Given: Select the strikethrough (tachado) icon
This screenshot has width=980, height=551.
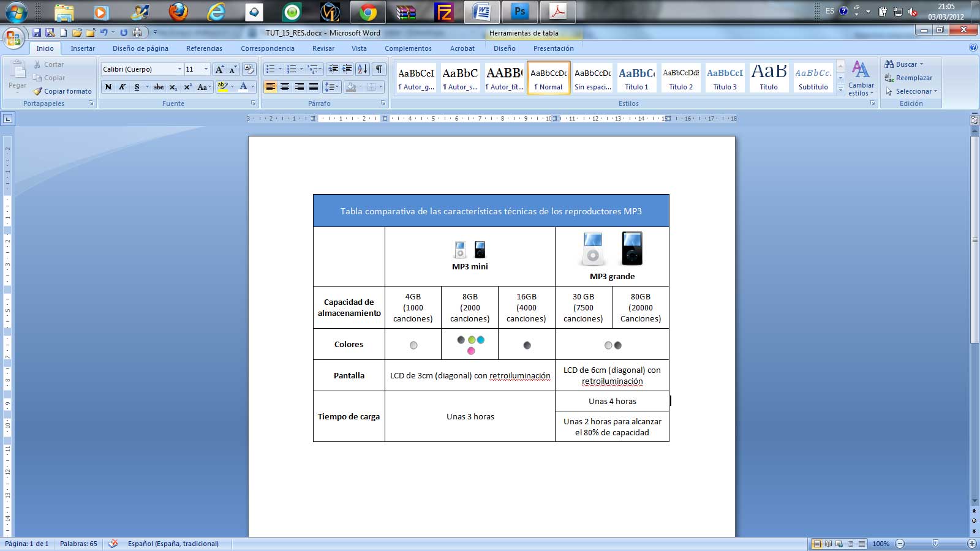Looking at the screenshot, I should point(159,86).
